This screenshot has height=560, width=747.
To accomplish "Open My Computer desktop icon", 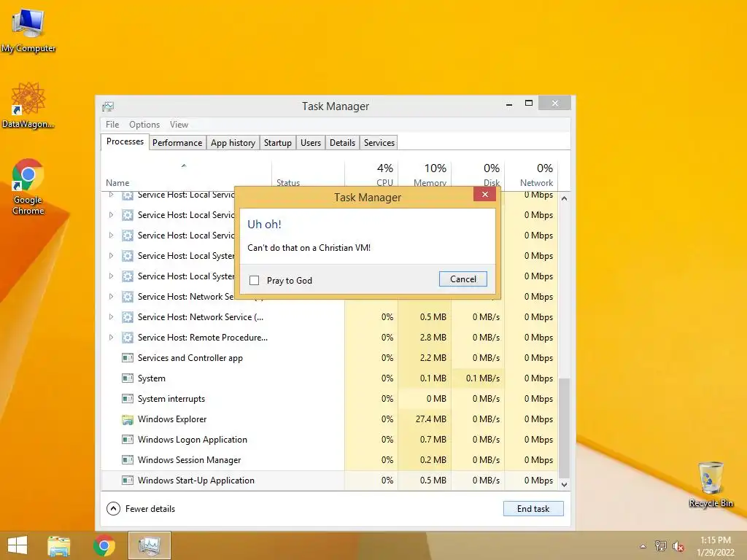I will (x=28, y=30).
